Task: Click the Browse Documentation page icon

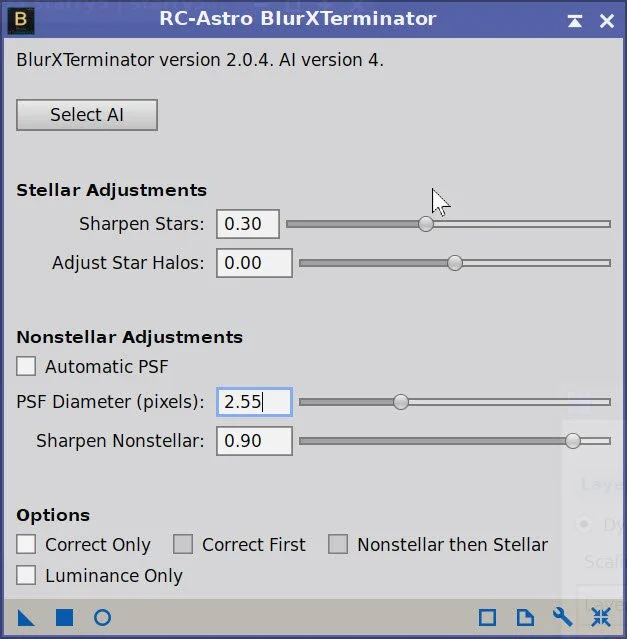Action: click(525, 617)
